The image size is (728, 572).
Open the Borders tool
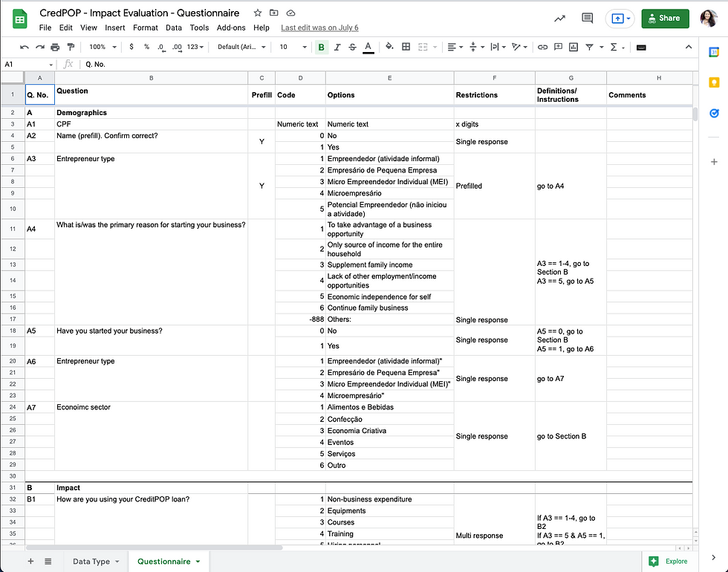[406, 47]
